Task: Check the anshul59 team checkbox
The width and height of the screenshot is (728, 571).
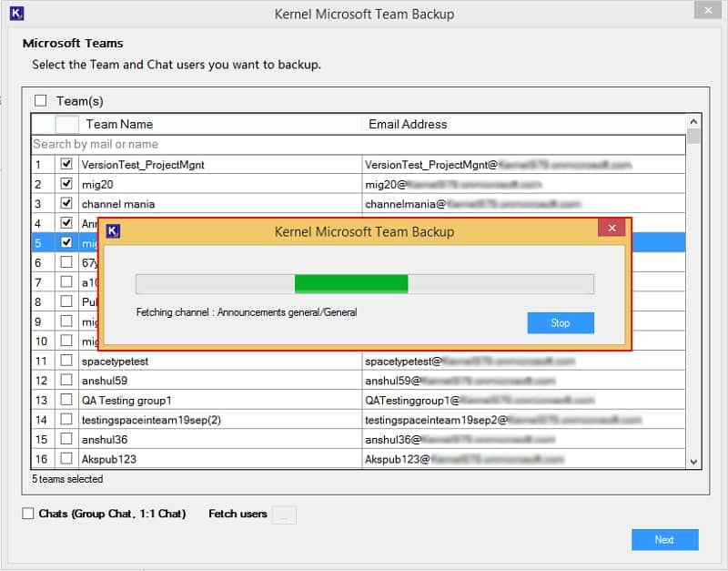Action: pyautogui.click(x=66, y=380)
